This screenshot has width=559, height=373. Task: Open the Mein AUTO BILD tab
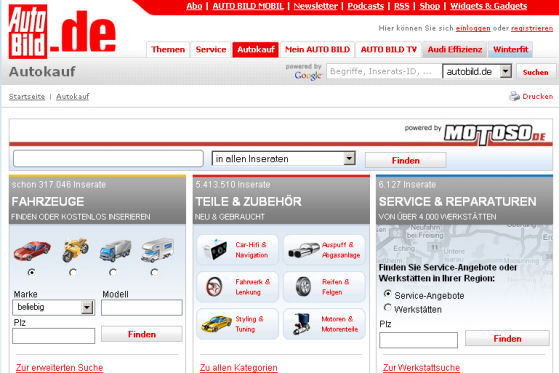[x=317, y=50]
